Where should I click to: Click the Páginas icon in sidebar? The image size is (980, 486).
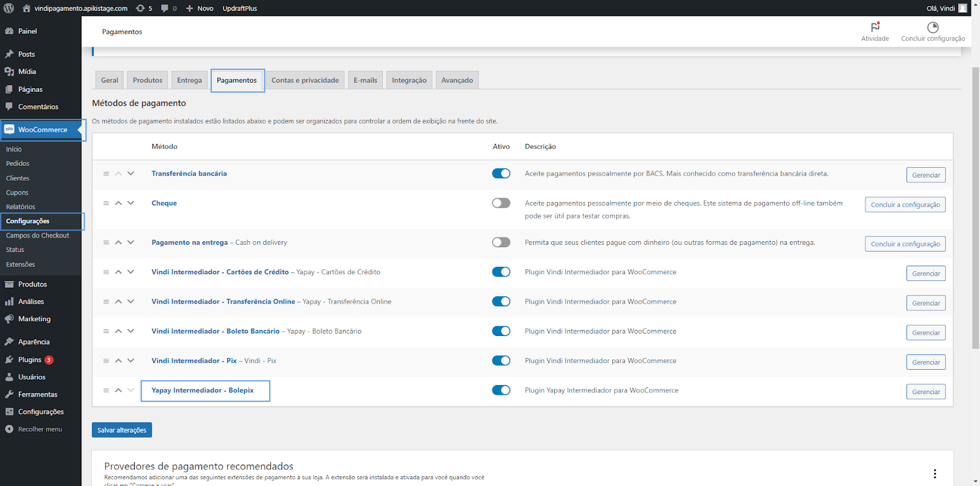(9, 89)
